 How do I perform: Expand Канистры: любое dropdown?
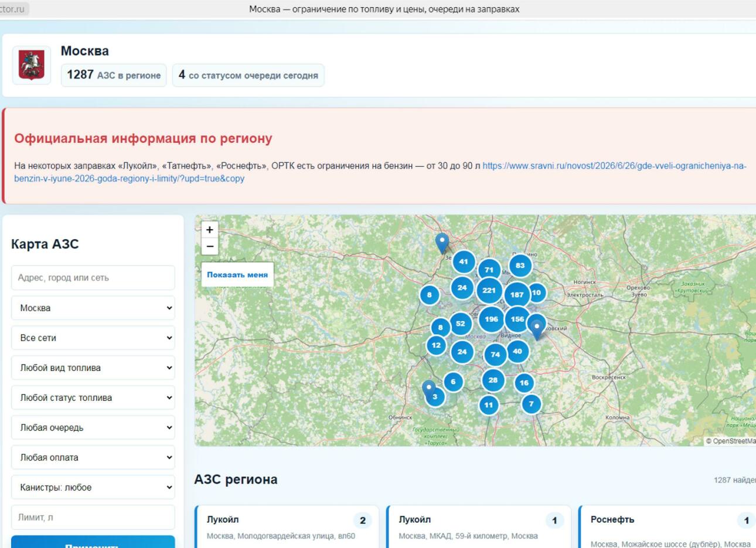[93, 487]
